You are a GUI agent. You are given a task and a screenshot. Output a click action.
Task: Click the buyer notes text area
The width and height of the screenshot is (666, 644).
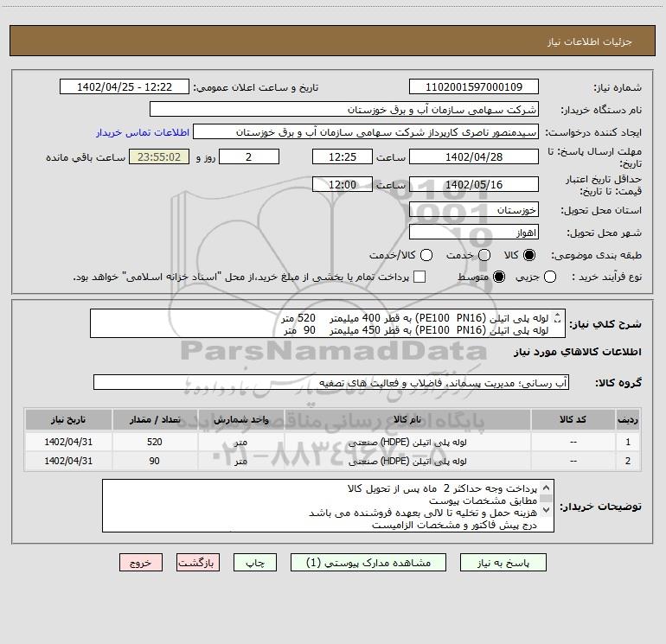click(x=328, y=506)
